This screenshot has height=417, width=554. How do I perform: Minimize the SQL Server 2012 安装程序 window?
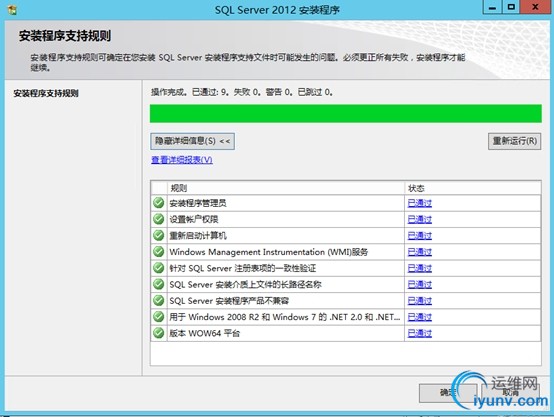(x=492, y=7)
